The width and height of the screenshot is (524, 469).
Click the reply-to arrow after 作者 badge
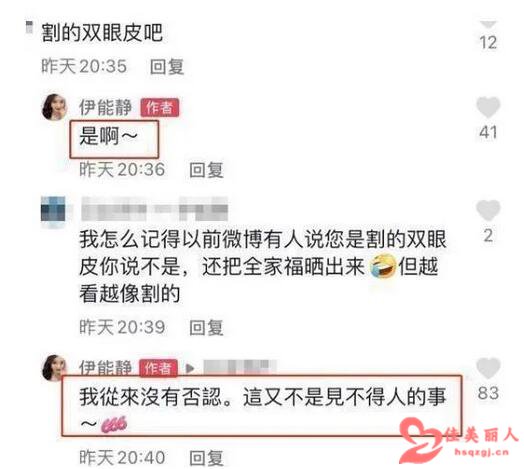[x=190, y=368]
